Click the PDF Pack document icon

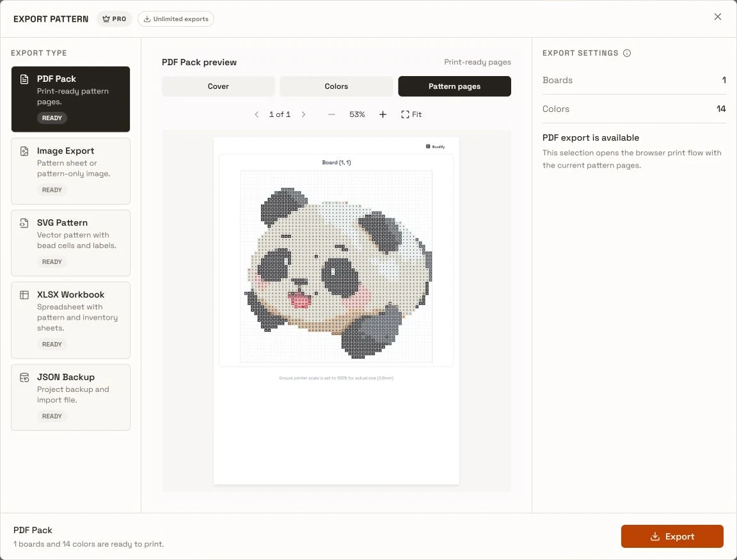24,79
